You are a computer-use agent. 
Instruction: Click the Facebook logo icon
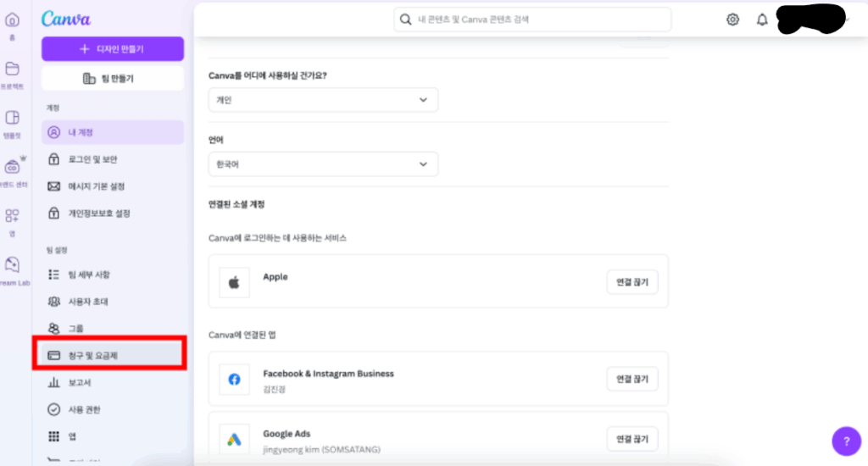point(234,379)
